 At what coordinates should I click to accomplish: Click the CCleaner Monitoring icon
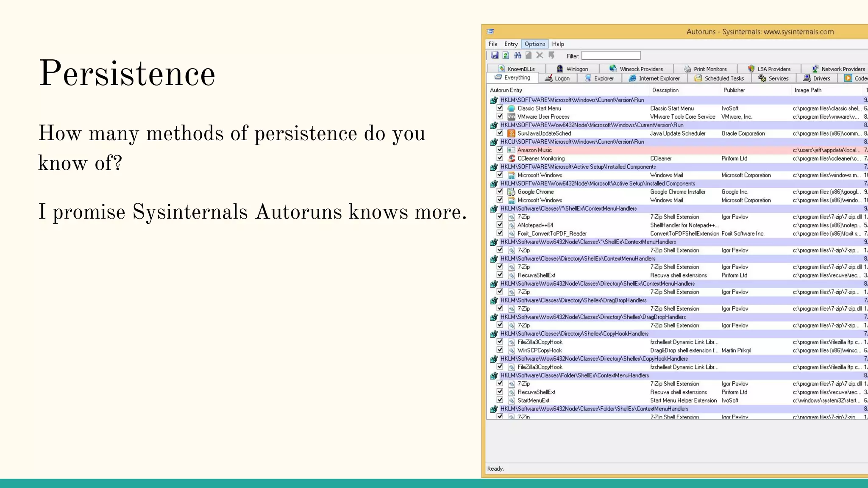click(512, 158)
